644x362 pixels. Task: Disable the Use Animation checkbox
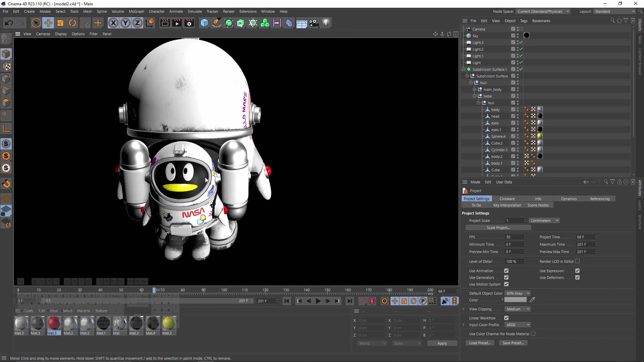pos(506,271)
